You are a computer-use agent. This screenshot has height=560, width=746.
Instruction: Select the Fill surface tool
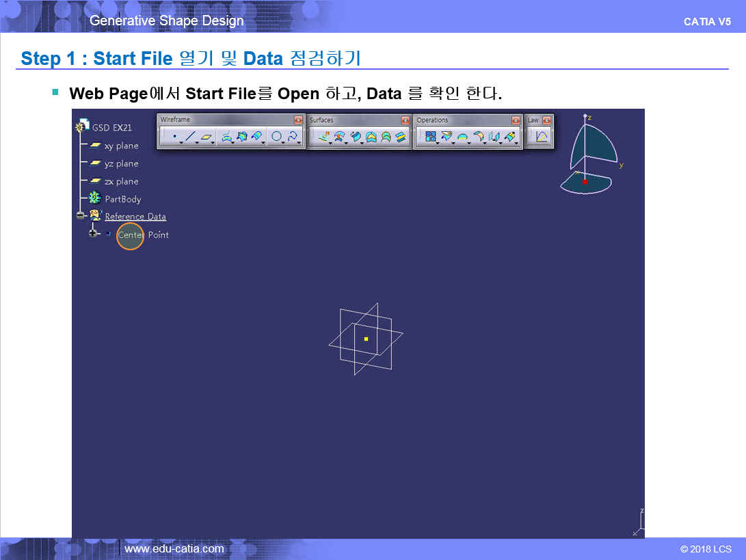coord(371,137)
